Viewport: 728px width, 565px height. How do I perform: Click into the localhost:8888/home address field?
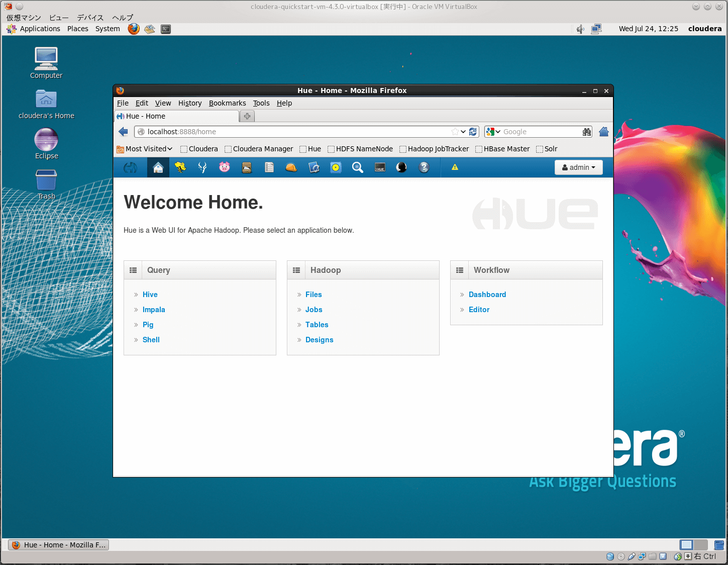pos(296,132)
